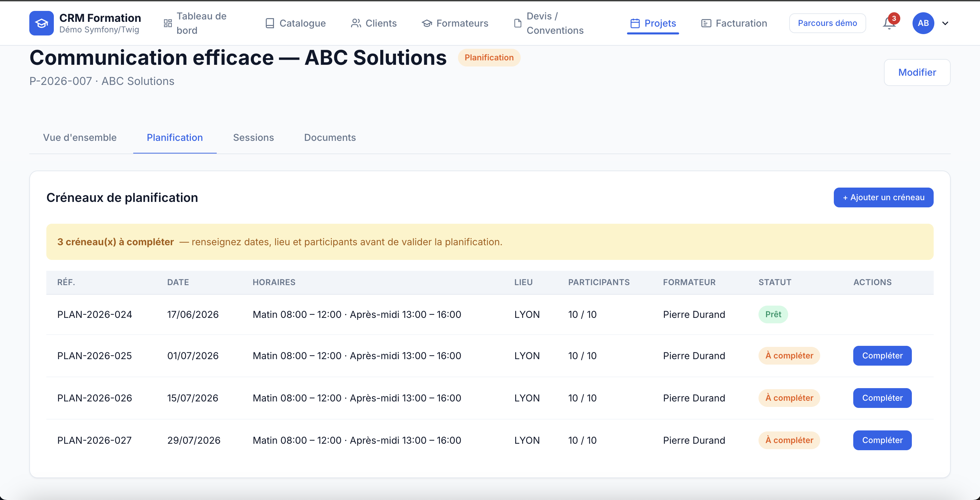
Task: Click reference PLAN-2026-024
Action: [x=95, y=314]
